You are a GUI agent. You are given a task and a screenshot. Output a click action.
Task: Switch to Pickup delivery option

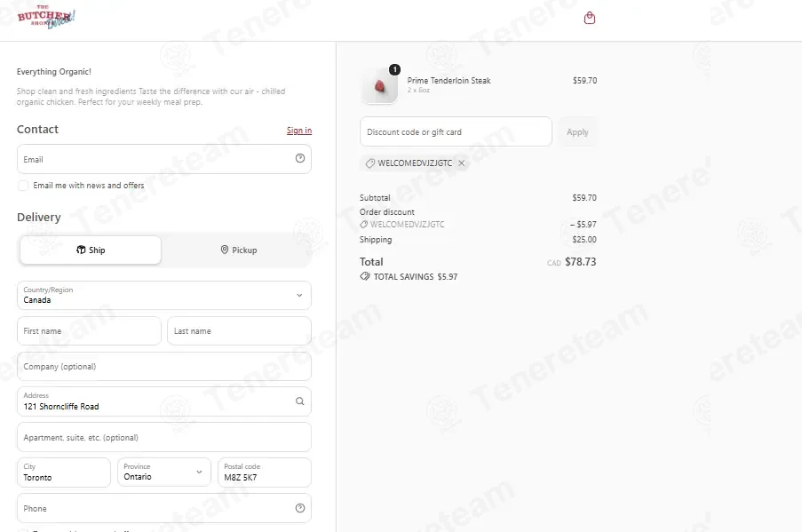tap(238, 250)
